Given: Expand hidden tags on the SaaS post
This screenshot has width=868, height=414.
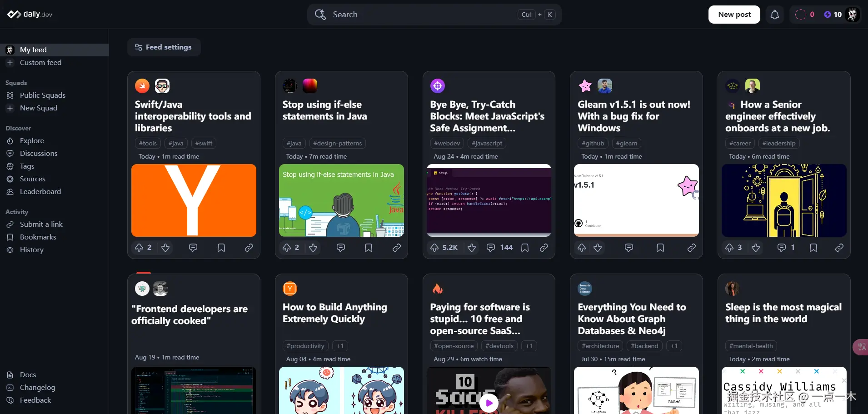Looking at the screenshot, I should click(529, 346).
